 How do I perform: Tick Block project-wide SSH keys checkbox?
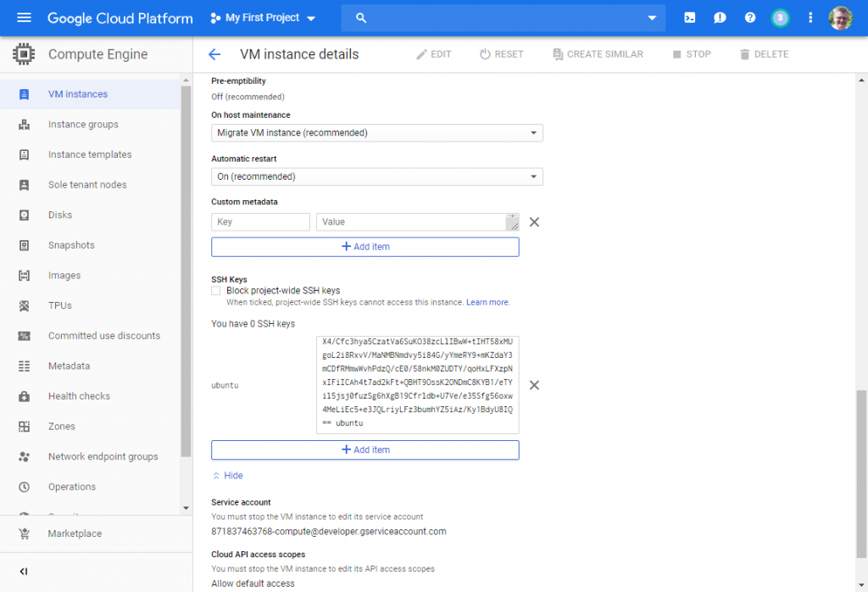coord(216,291)
